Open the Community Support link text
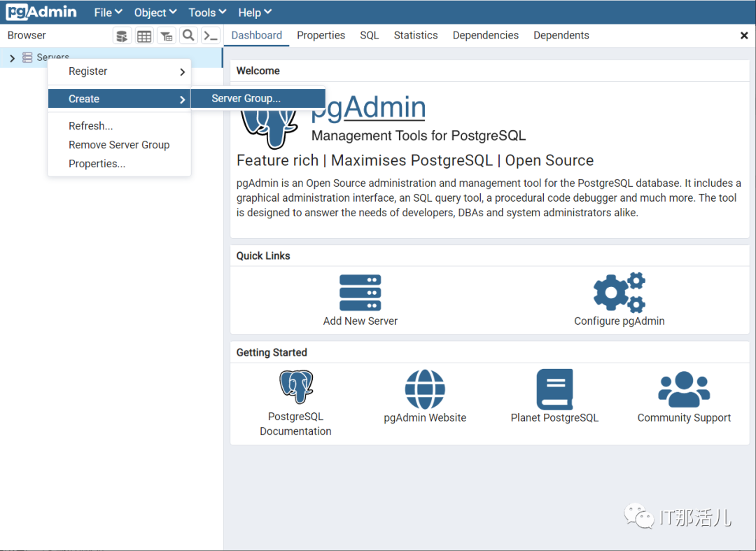The image size is (756, 551). [x=684, y=418]
